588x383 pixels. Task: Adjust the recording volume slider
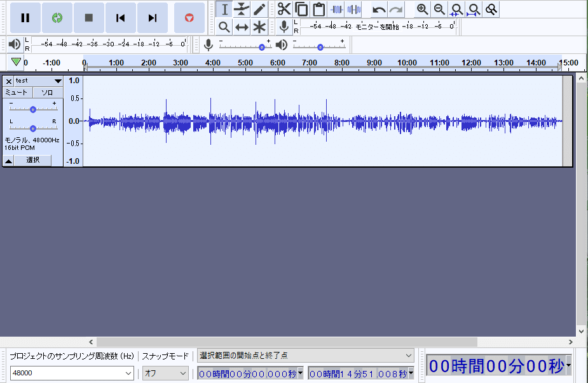[262, 47]
